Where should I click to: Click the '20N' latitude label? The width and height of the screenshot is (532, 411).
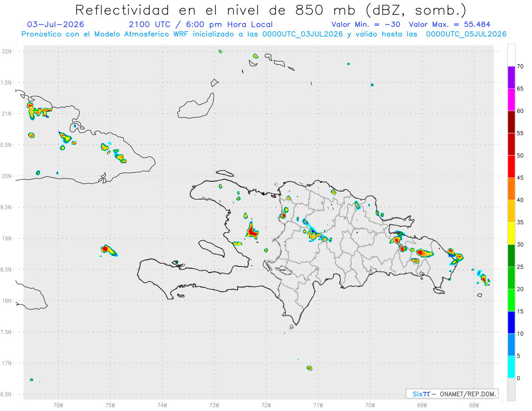point(7,176)
